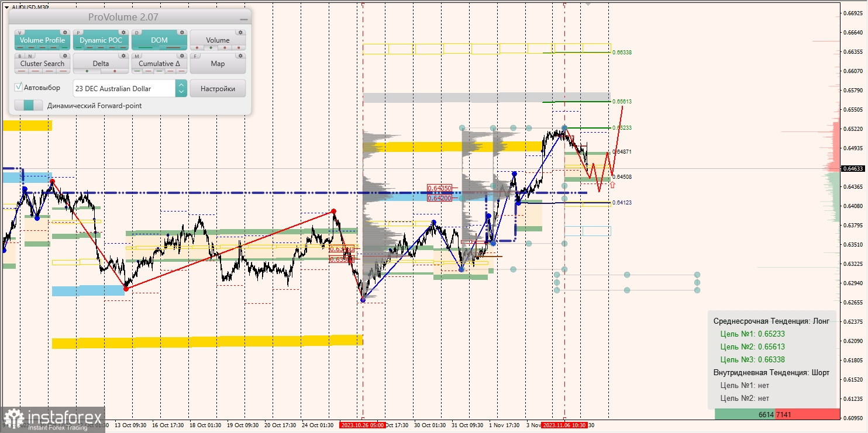The width and height of the screenshot is (868, 433).
Task: Open DOM gear settings icon
Action: click(x=182, y=32)
